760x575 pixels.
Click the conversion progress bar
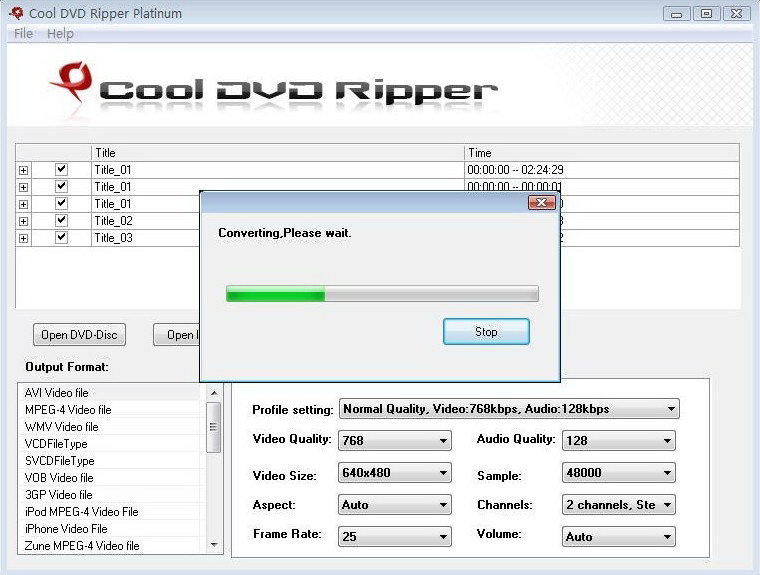tap(382, 294)
